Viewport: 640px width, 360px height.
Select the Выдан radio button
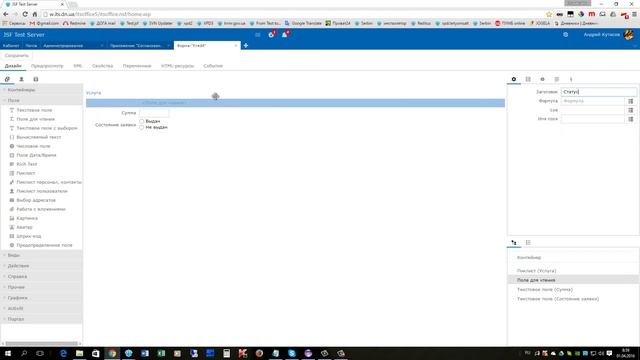[142, 121]
